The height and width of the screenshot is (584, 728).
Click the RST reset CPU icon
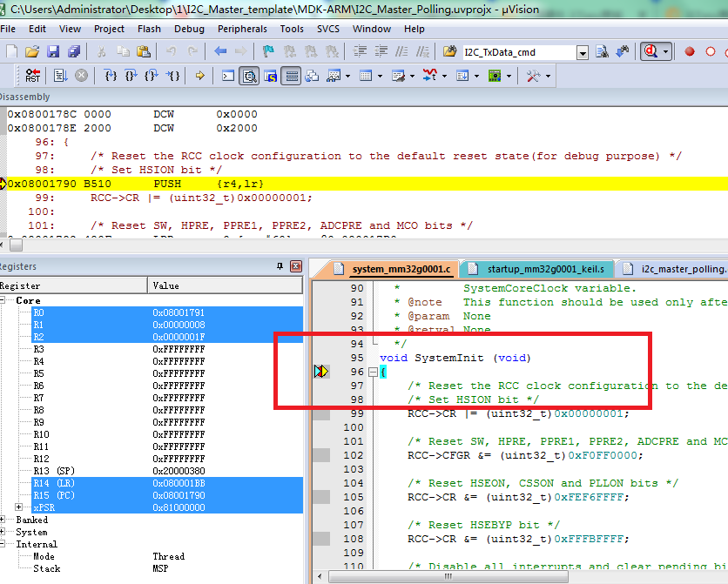pos(33,76)
